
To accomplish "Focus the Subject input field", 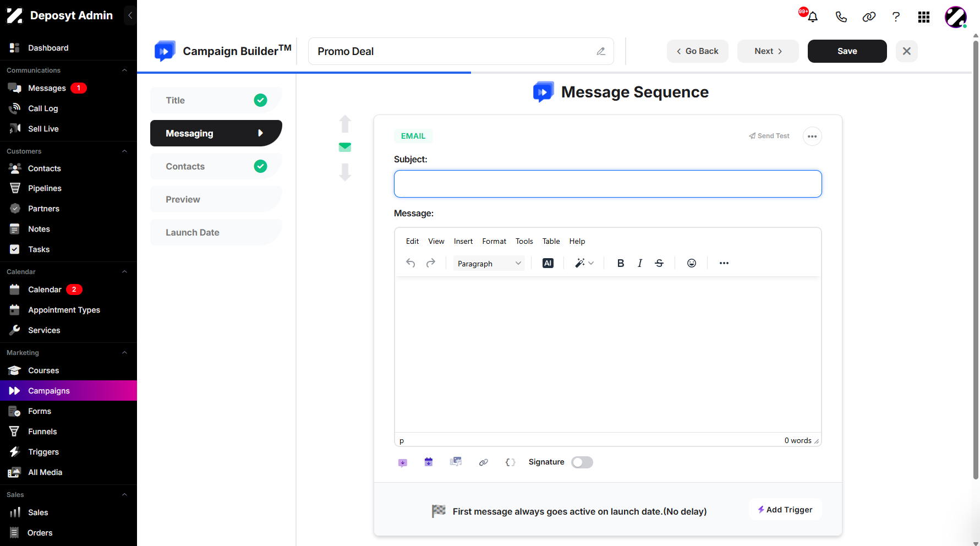I will (608, 184).
